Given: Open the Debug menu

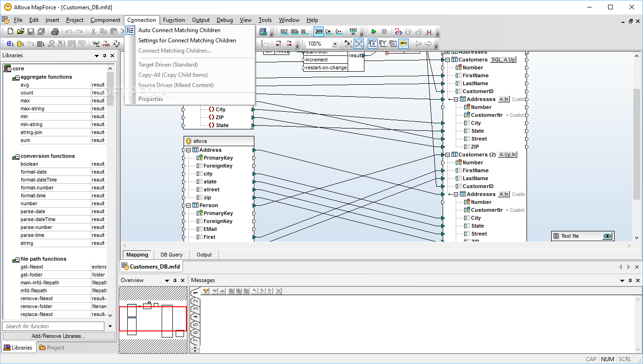Looking at the screenshot, I should click(225, 20).
